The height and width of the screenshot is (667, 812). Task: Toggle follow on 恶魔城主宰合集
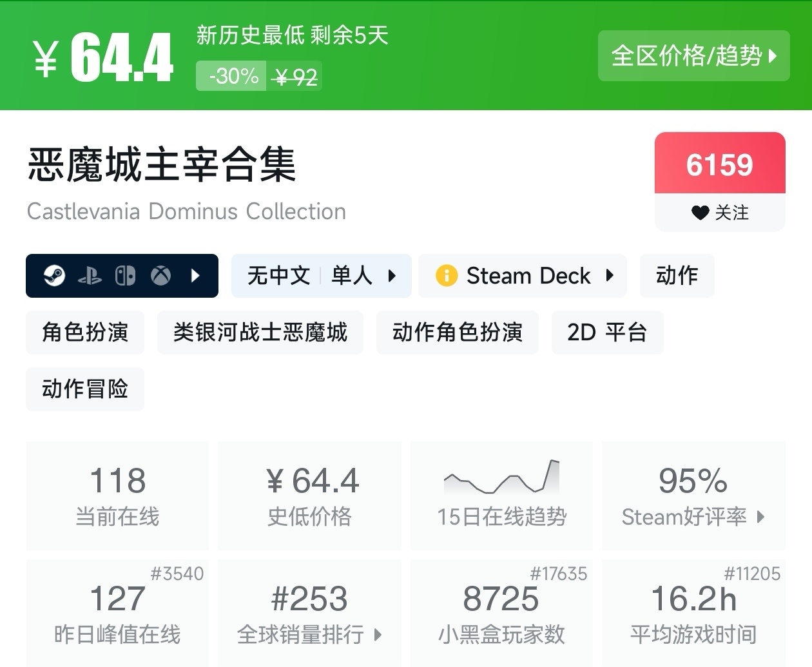coord(720,213)
